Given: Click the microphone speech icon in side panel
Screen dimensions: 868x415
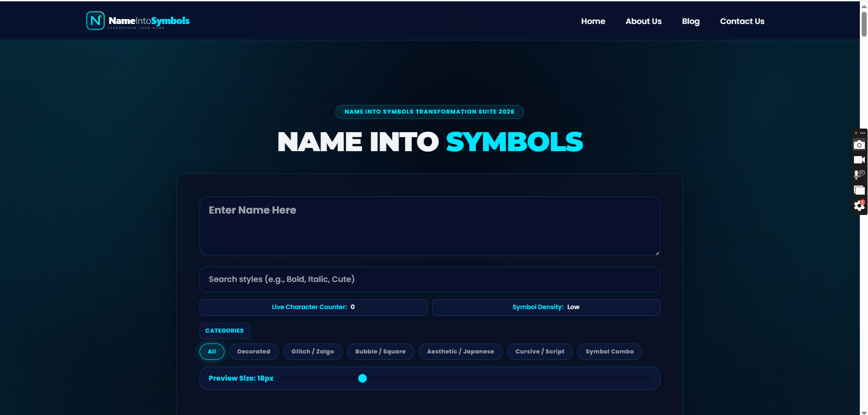Looking at the screenshot, I should [x=859, y=175].
